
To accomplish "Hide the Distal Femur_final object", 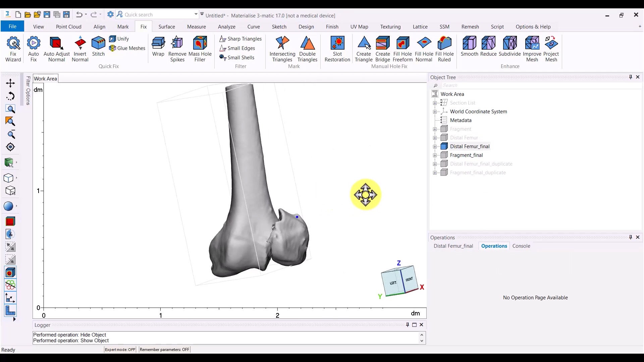I will pos(444,146).
